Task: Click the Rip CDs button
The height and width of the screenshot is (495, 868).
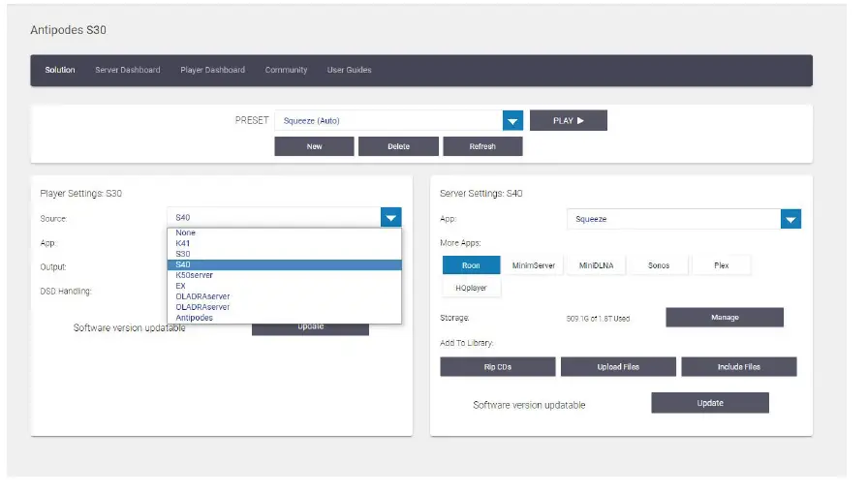Action: pos(498,366)
